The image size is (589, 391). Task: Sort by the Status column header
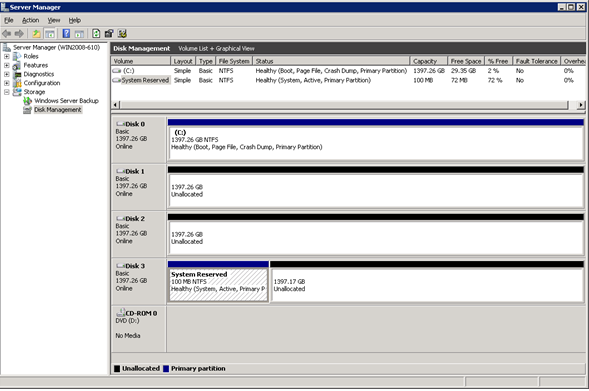[331, 61]
